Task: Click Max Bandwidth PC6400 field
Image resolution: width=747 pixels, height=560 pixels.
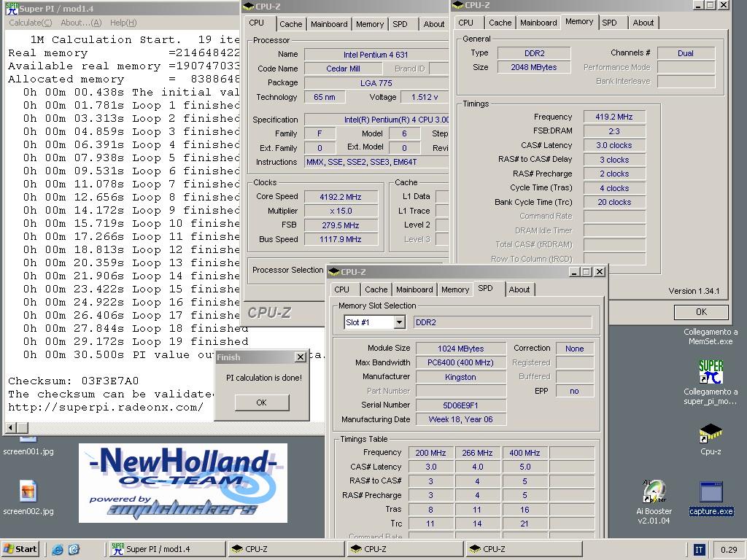Action: click(461, 362)
